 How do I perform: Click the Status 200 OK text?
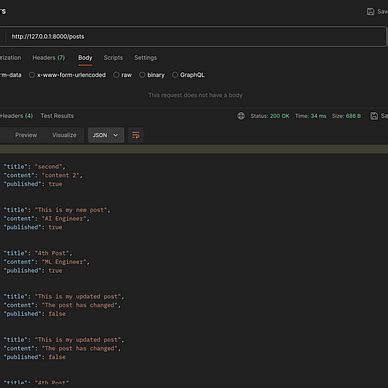click(270, 116)
